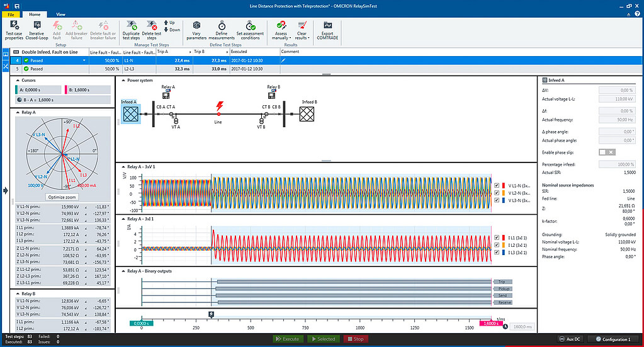Switch to the View ribbon tab

tap(60, 14)
